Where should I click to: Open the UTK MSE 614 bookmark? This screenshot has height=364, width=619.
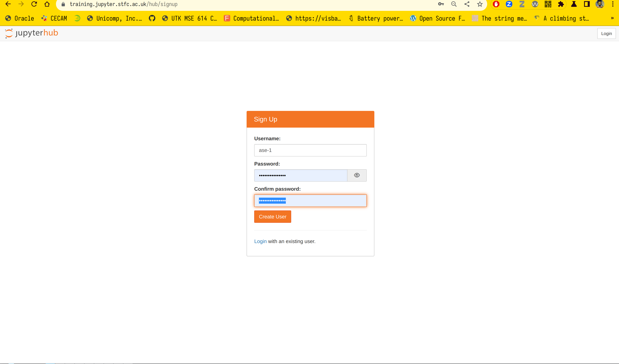pos(190,18)
